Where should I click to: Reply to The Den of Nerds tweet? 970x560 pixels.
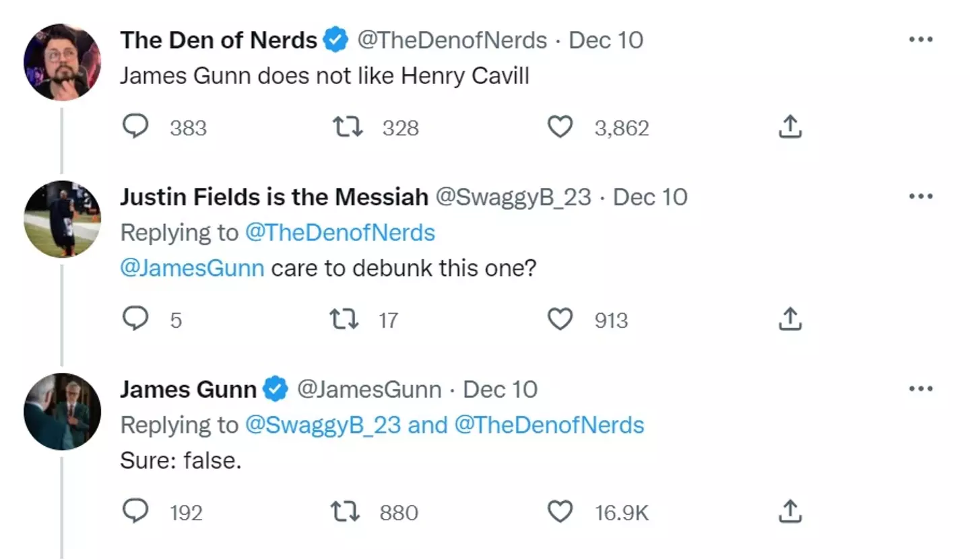pyautogui.click(x=136, y=127)
